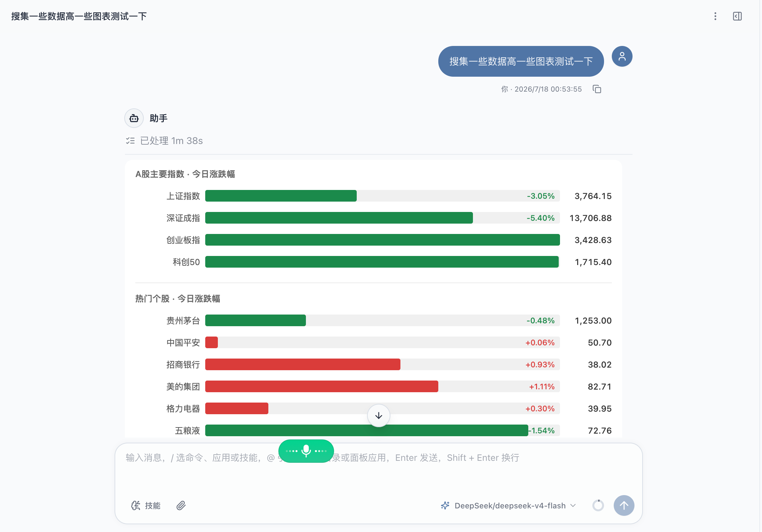Send the message with up-arrow button
Screen dimensions: 762x532
(624, 505)
